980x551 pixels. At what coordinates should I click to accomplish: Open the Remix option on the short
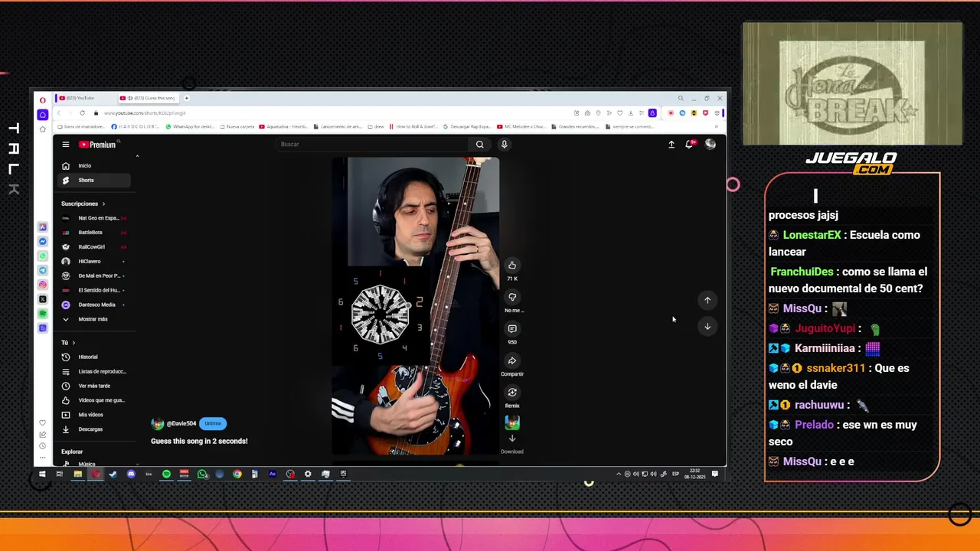coord(512,393)
